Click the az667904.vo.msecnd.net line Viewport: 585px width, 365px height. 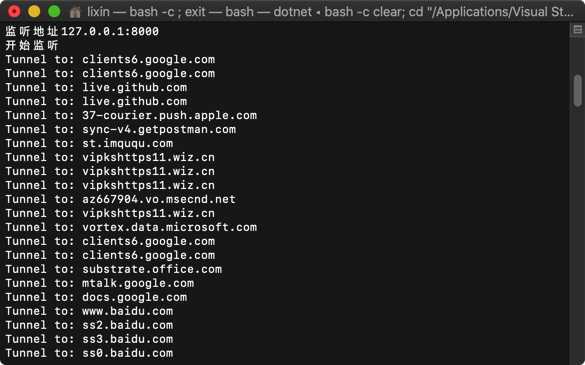tap(121, 199)
